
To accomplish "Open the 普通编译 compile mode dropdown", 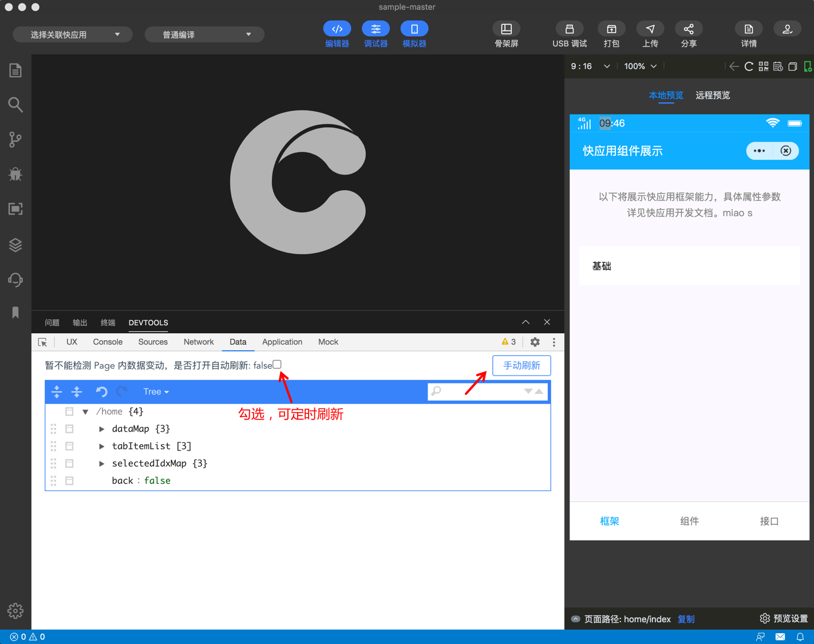I will 204,34.
